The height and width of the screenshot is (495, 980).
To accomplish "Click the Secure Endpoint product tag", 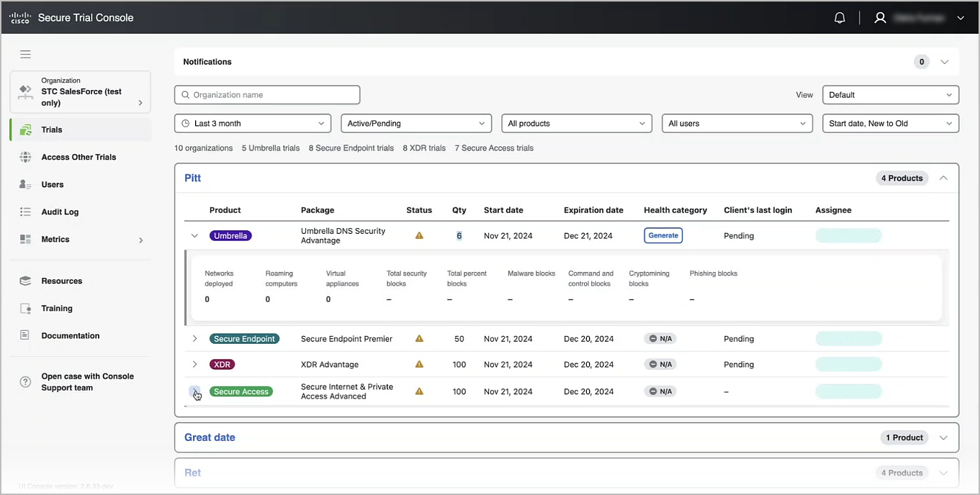I will [244, 339].
